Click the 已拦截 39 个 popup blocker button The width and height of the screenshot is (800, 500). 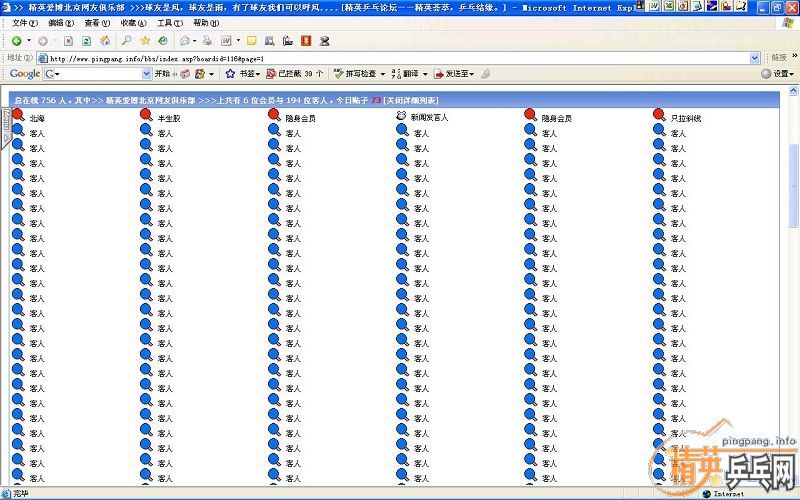[x=294, y=74]
